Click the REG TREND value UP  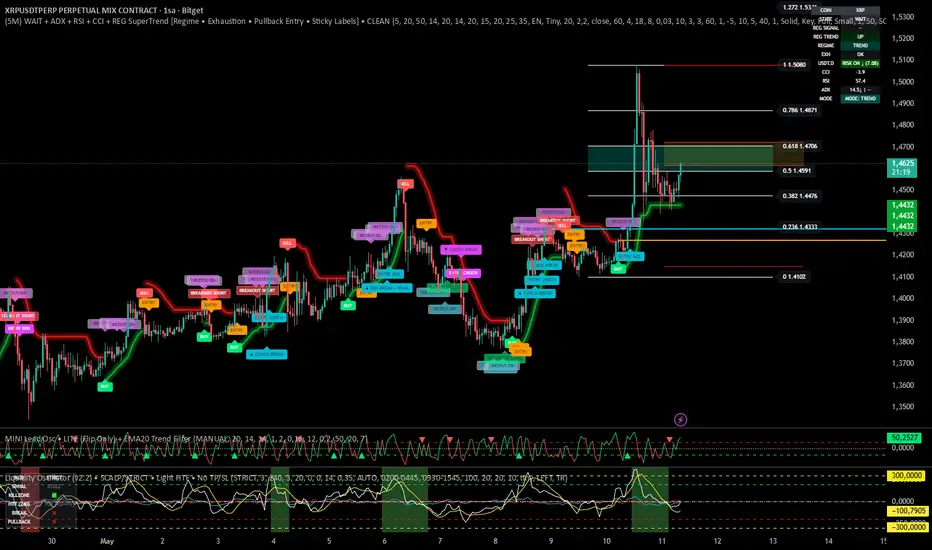[x=860, y=36]
